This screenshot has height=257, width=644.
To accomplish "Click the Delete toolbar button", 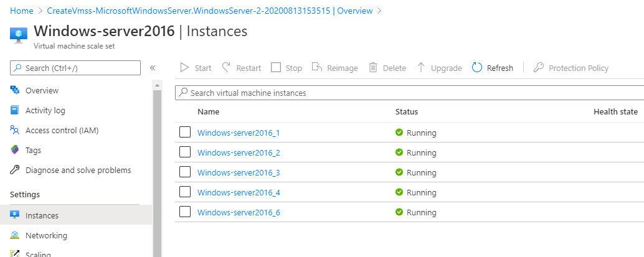I will point(387,68).
